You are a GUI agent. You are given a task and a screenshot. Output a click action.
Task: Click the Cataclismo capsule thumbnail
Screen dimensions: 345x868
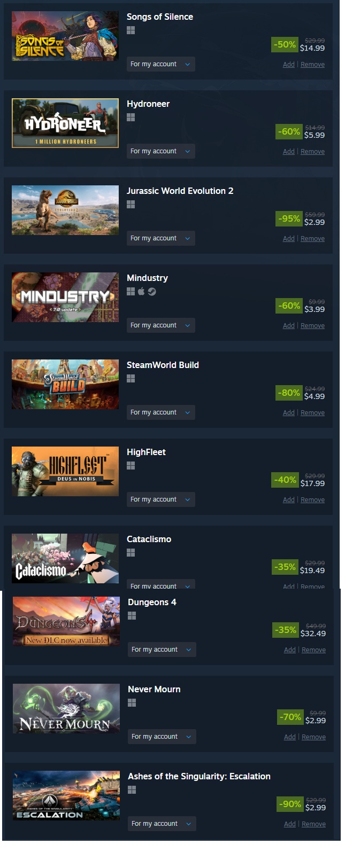click(65, 558)
